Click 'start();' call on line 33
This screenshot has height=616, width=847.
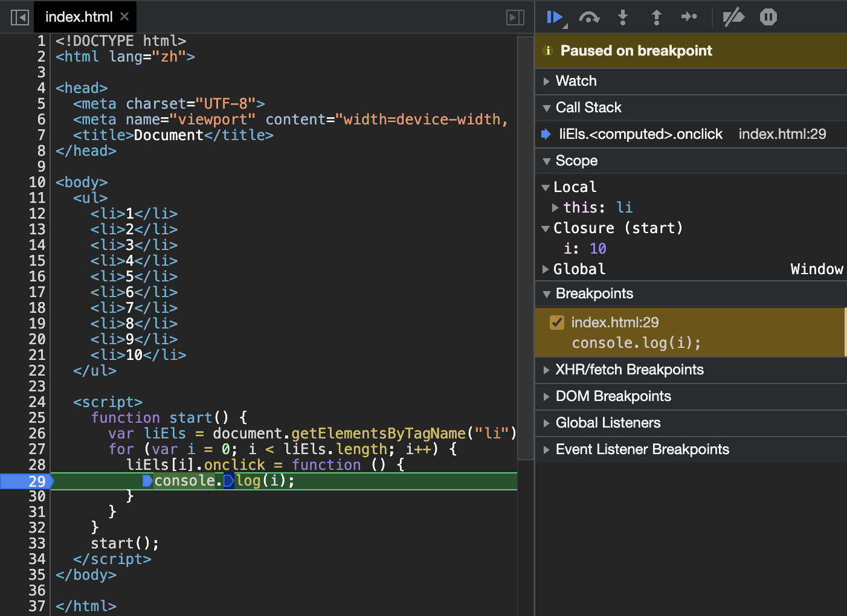point(125,544)
